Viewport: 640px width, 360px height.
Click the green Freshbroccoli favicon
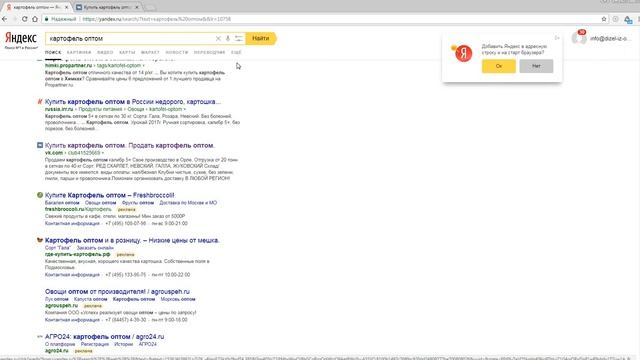40,195
